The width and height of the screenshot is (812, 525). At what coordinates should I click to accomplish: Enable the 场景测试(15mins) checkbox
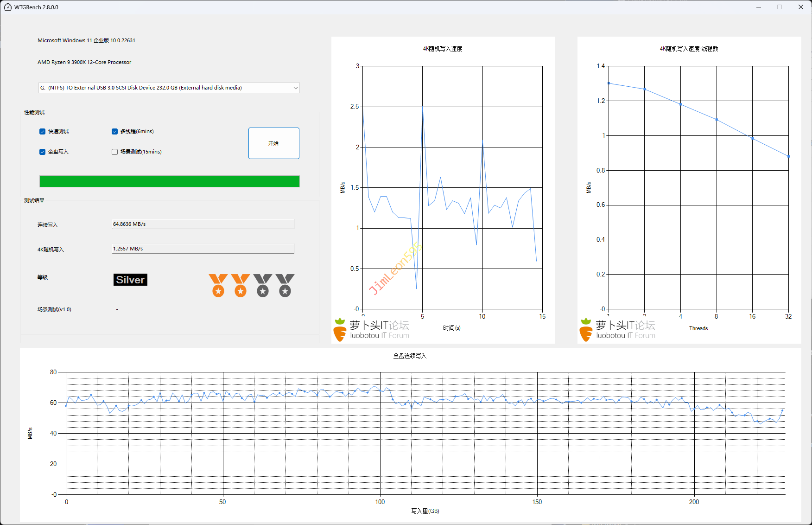(x=115, y=152)
